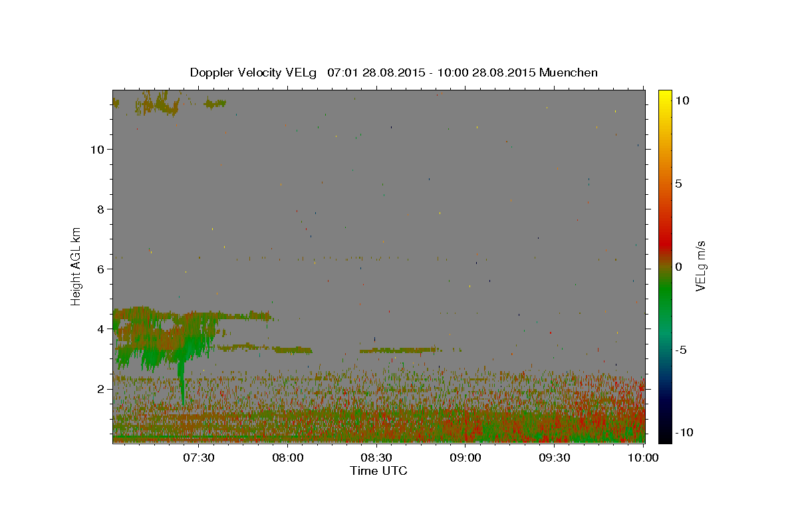Click the height axis label 8
Image resolution: width=798 pixels, height=532 pixels.
(x=100, y=209)
